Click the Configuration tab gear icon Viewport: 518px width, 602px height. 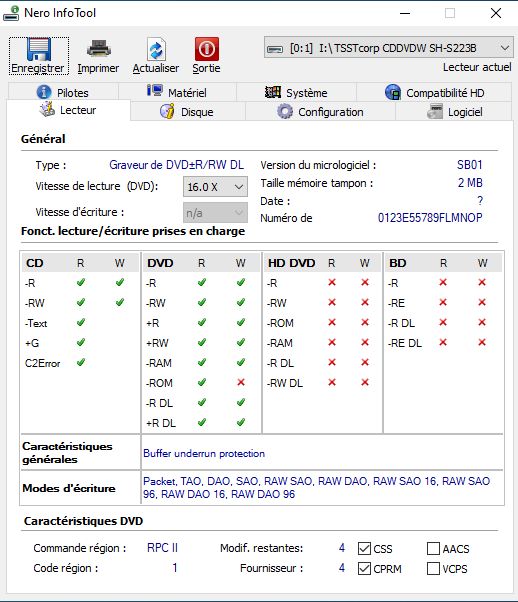point(285,111)
